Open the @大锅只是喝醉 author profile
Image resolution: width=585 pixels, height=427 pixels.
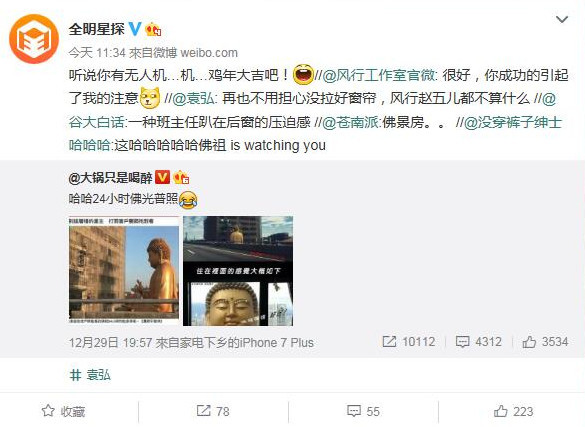tap(110, 178)
